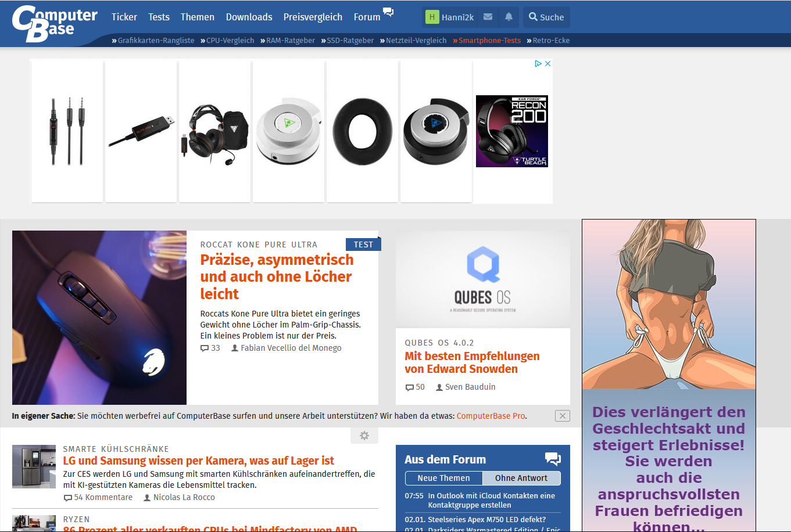This screenshot has height=532, width=791.
Task: Open the ComputerBase Pro link
Action: (491, 416)
